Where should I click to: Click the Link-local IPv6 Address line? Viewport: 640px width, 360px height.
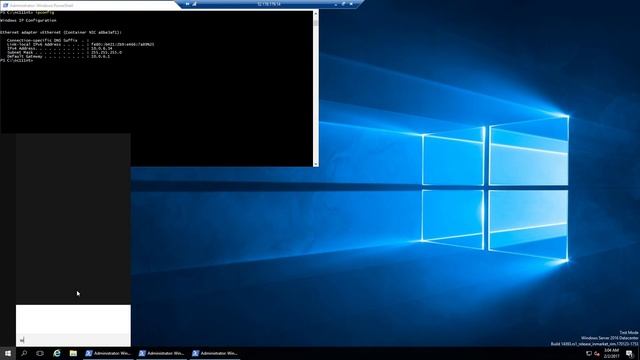(80, 44)
